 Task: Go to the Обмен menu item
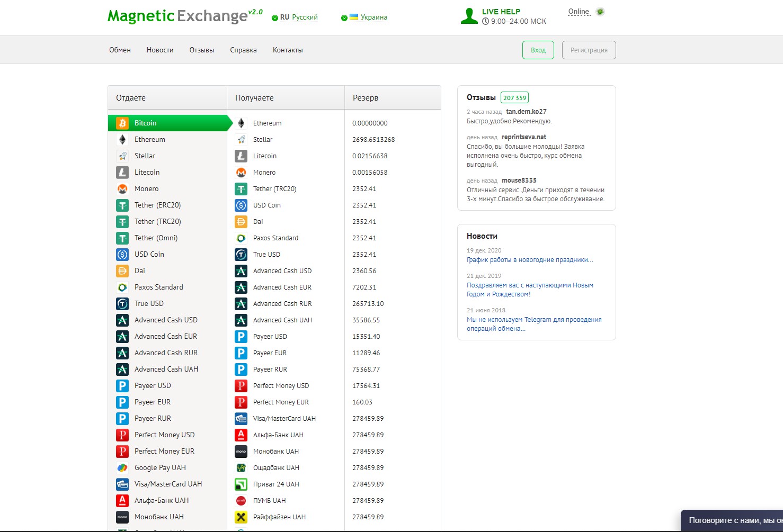[120, 50]
